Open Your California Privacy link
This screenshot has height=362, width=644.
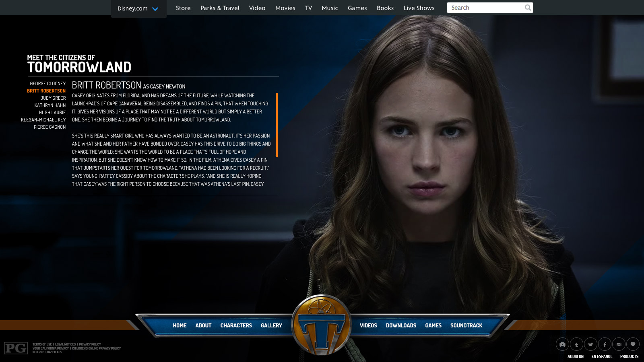click(51, 348)
